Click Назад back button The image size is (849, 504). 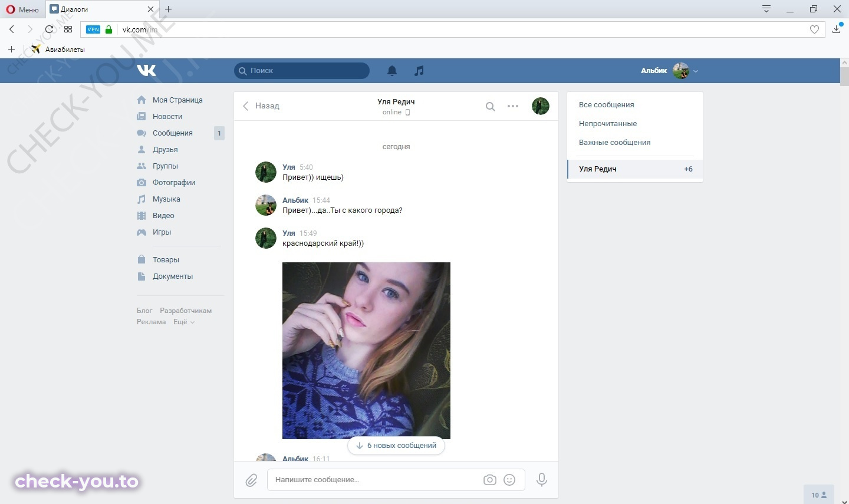click(x=261, y=106)
